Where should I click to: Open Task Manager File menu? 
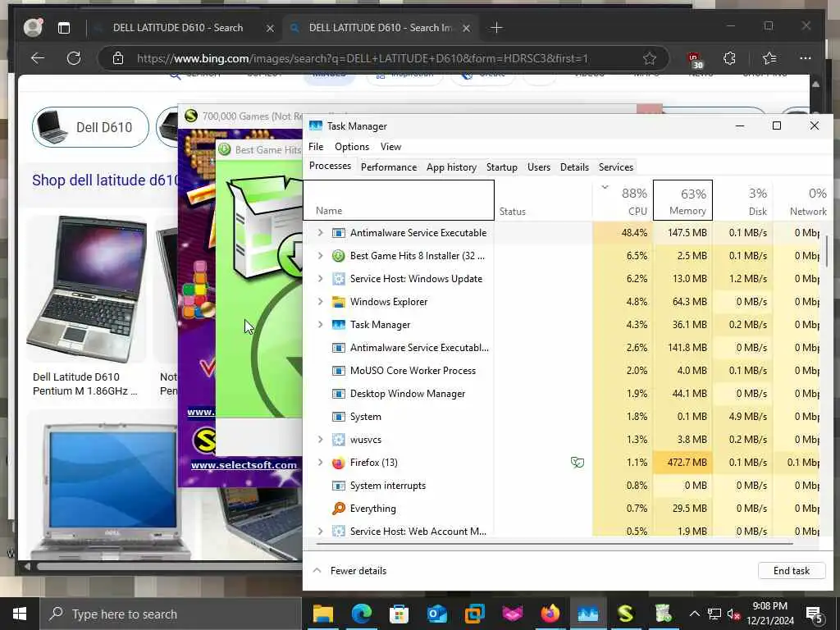[316, 147]
